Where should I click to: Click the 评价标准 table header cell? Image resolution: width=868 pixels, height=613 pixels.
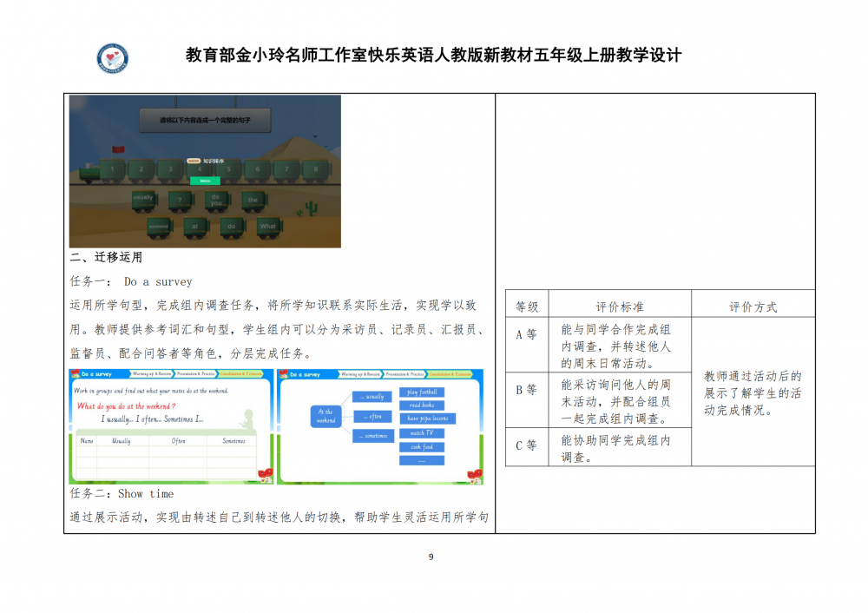click(620, 303)
